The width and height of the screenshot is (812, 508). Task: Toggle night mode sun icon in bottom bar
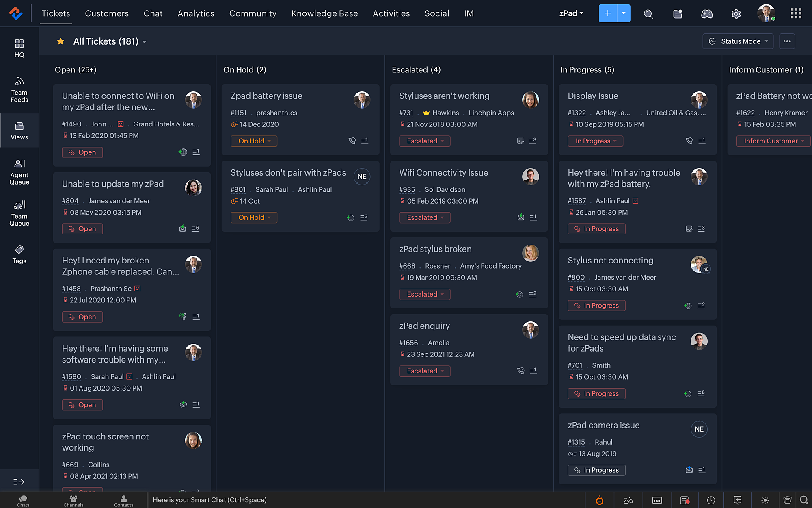pos(765,500)
